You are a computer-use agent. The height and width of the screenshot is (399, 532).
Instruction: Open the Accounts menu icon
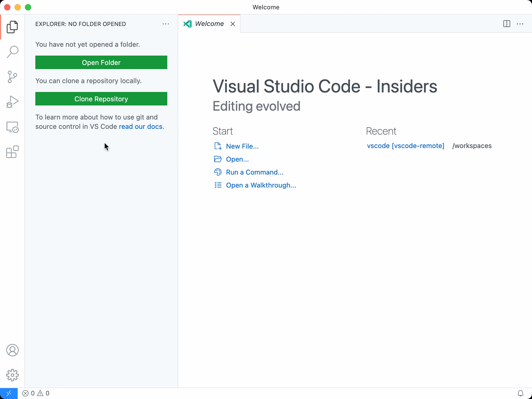point(12,350)
